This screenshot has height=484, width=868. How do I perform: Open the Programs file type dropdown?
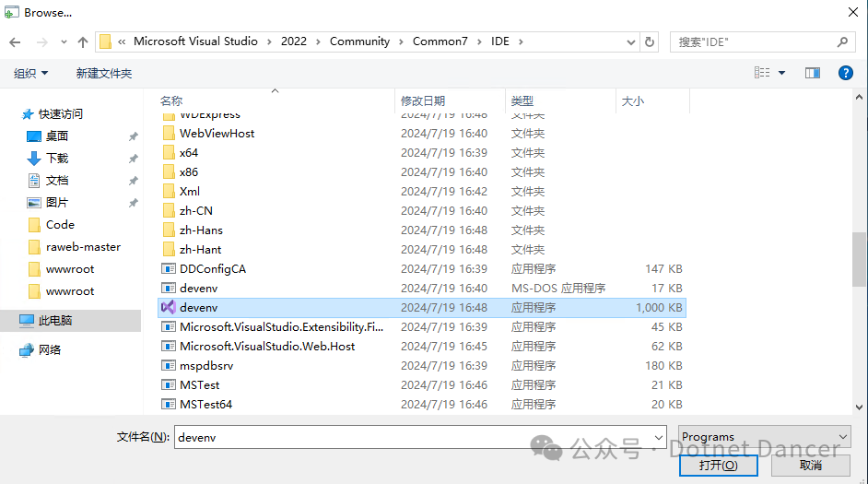pos(764,437)
